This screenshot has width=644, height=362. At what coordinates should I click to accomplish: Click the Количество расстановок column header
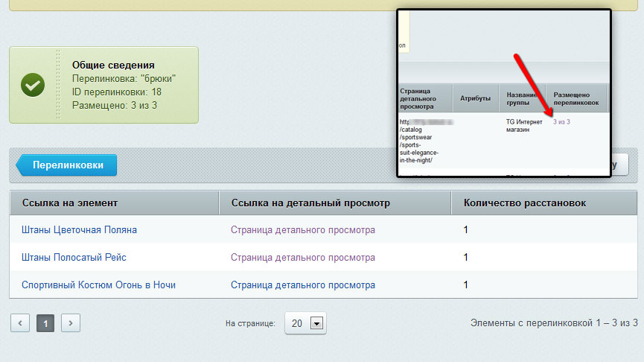[524, 203]
